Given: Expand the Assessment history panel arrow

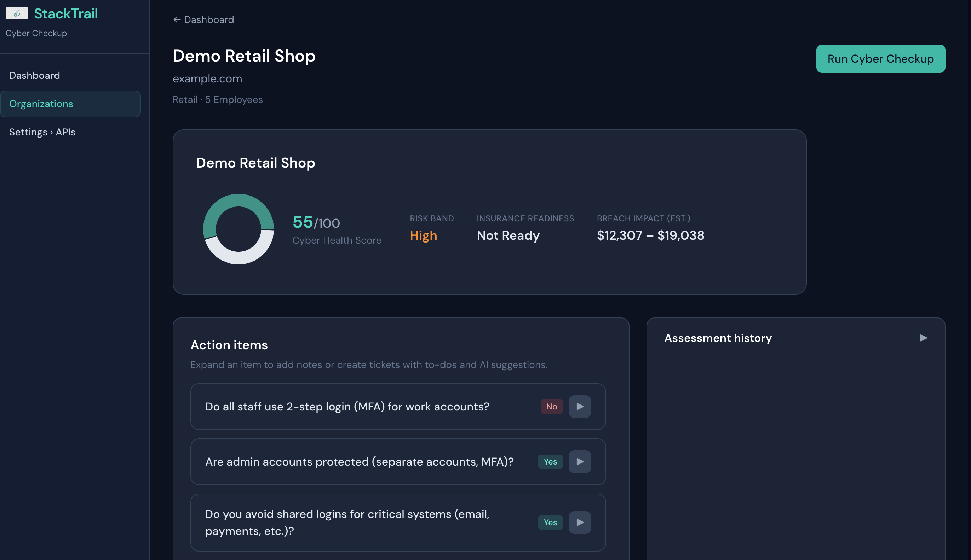Looking at the screenshot, I should tap(923, 338).
